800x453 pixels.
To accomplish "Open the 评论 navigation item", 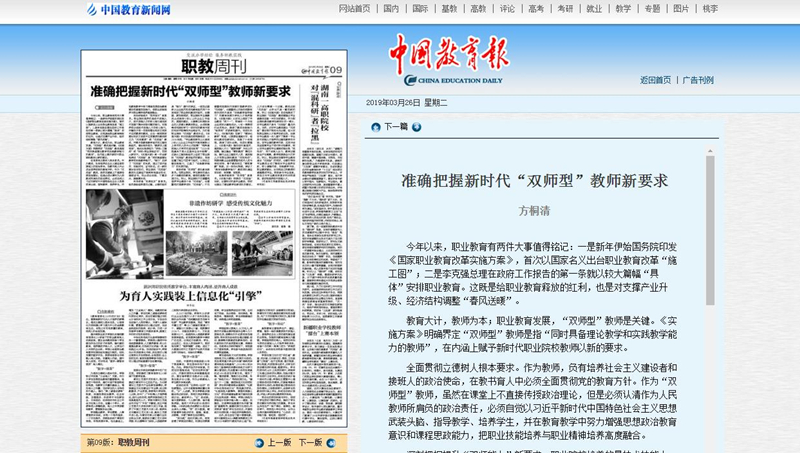I will coord(507,9).
